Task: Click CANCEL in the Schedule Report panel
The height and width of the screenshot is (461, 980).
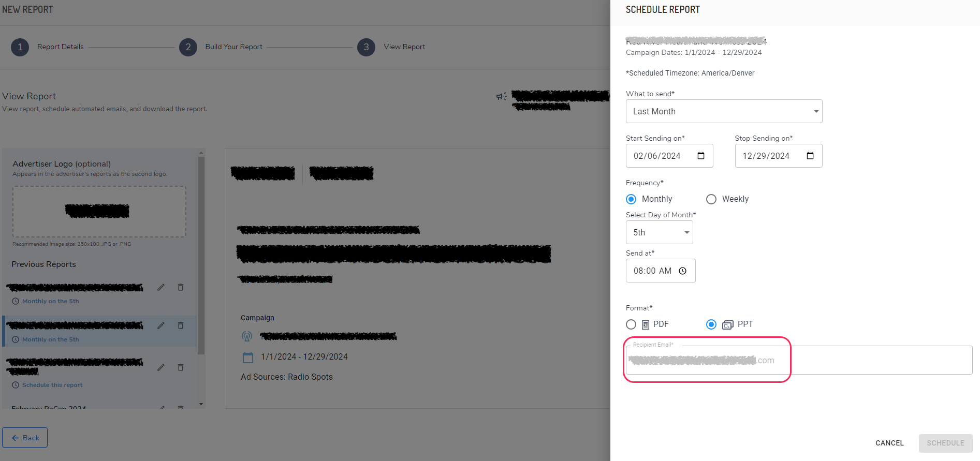Action: [889, 443]
